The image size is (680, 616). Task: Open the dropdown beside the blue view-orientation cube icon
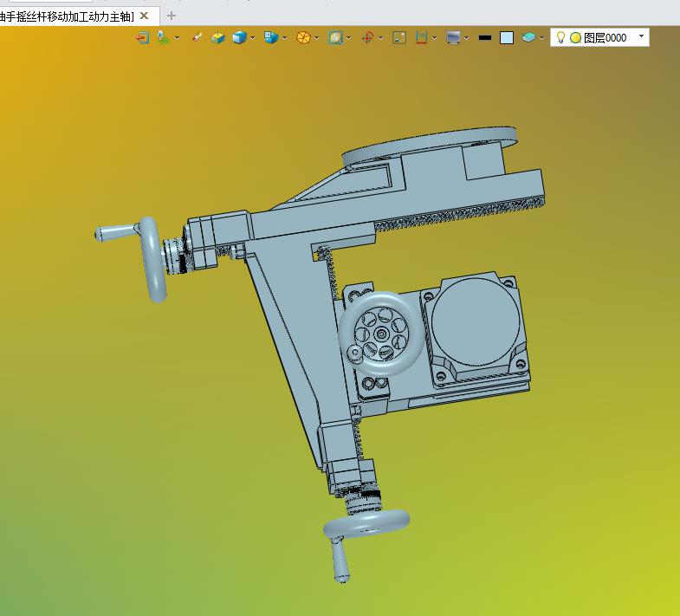pos(284,38)
